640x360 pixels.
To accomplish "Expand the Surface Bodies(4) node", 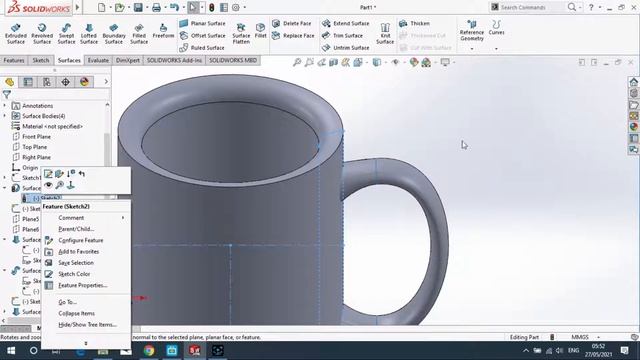I will 5,116.
